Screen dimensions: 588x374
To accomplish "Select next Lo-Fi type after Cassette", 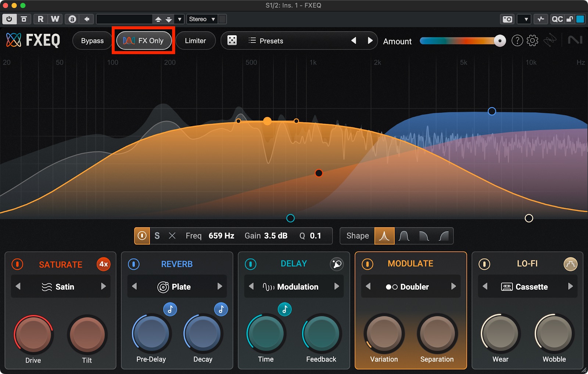I will tap(570, 286).
